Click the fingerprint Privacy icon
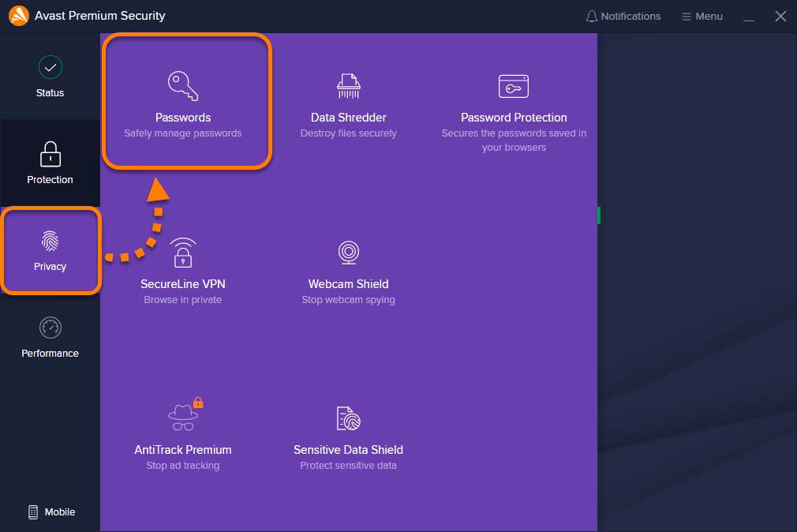 pos(50,242)
